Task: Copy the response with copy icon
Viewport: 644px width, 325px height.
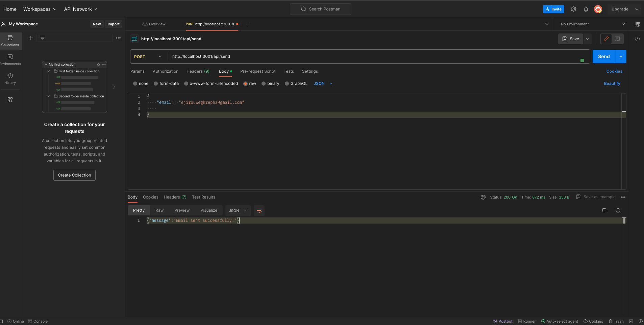Action: (605, 211)
